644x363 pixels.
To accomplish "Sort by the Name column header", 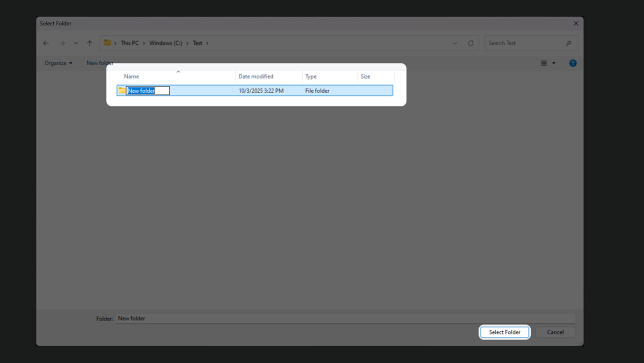I will pos(132,77).
